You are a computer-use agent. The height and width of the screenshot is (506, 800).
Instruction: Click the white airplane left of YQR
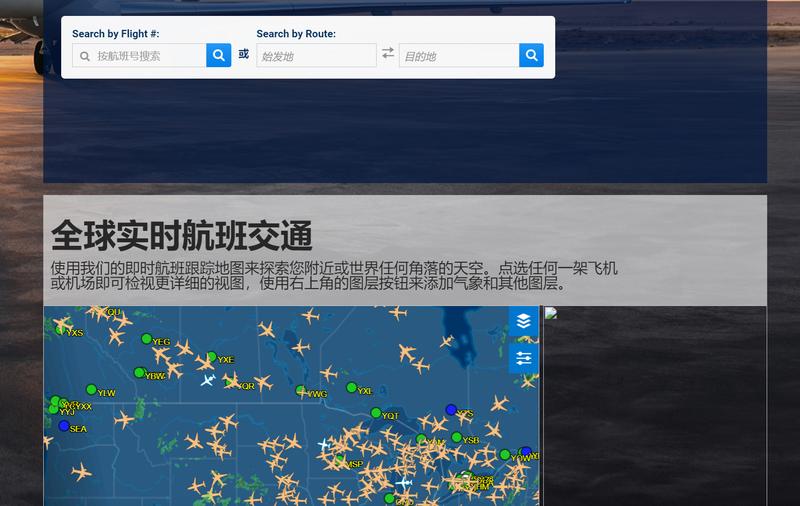pos(208,380)
